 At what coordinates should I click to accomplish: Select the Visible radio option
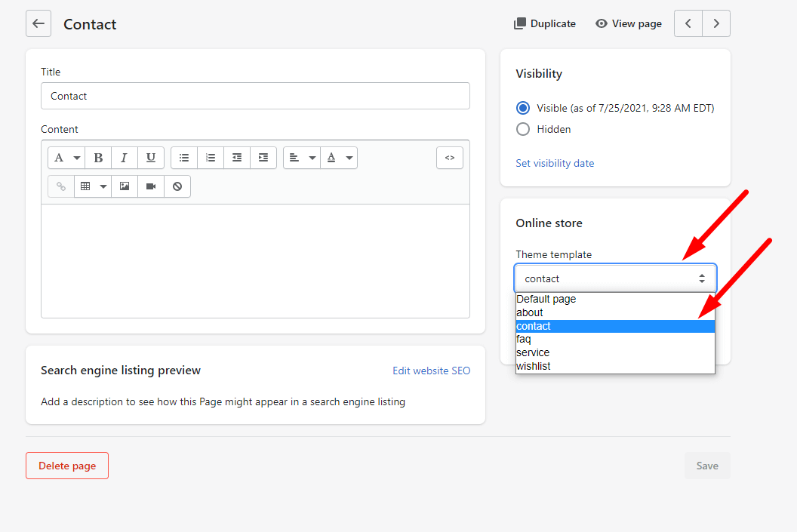(x=523, y=108)
